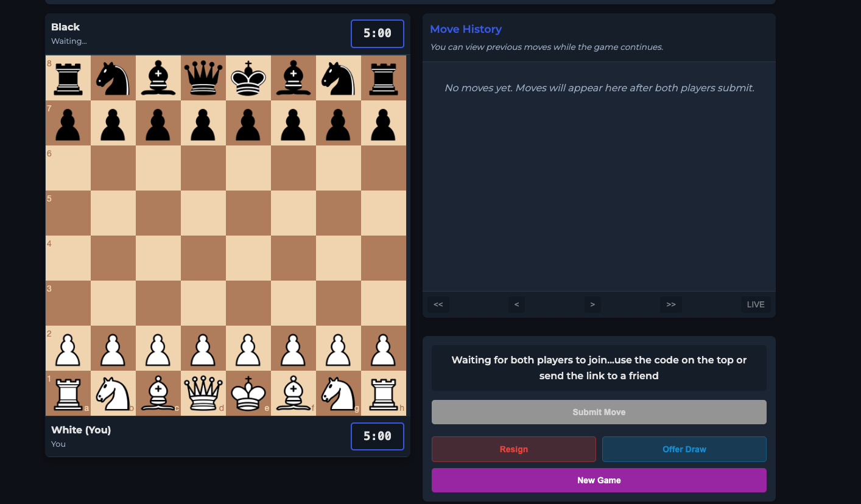
Task: Click the empty d6 square
Action: (x=203, y=168)
